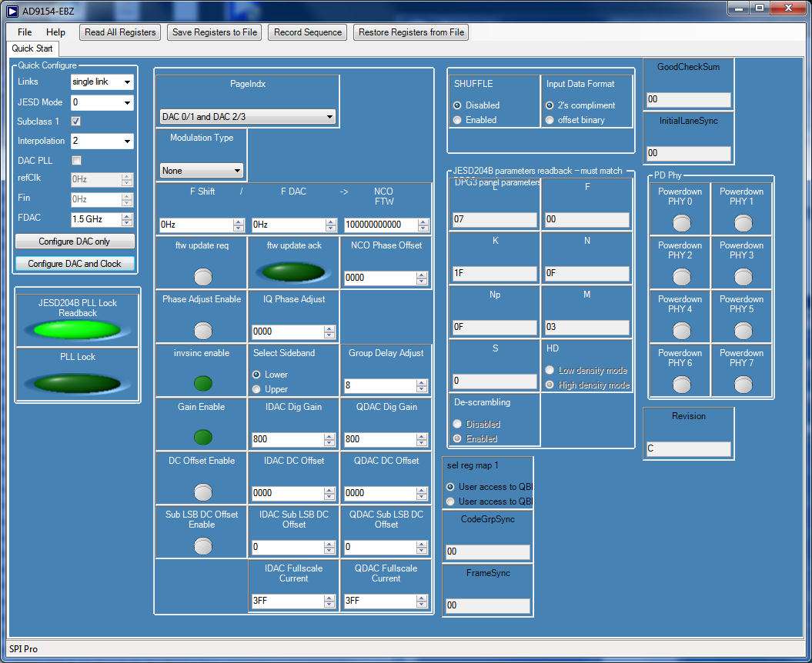Check the DAC PLL checkbox
The image size is (812, 663).
(x=76, y=161)
